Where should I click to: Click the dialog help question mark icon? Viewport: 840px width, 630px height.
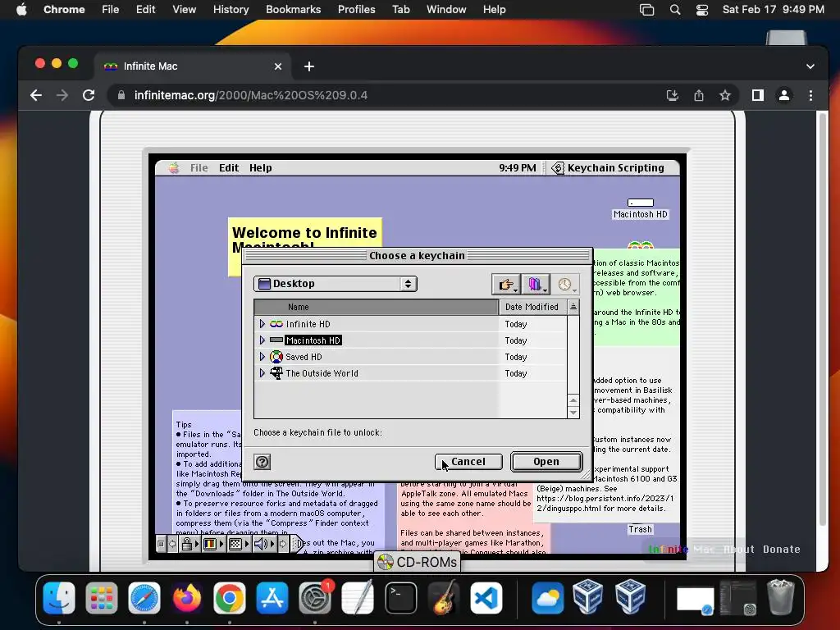point(262,461)
